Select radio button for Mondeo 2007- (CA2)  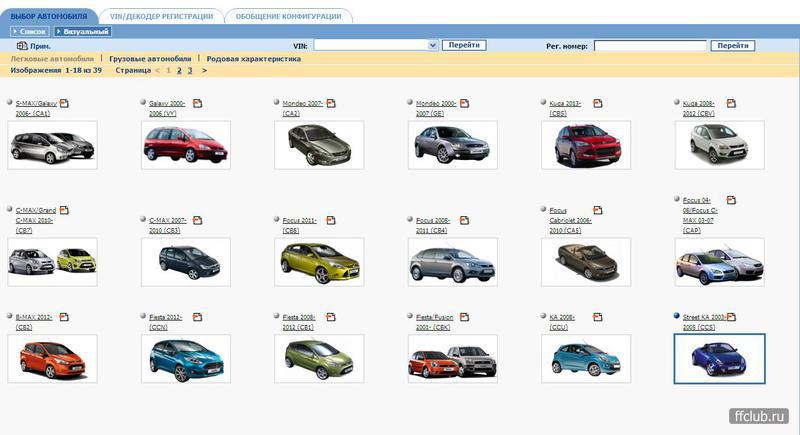point(277,102)
